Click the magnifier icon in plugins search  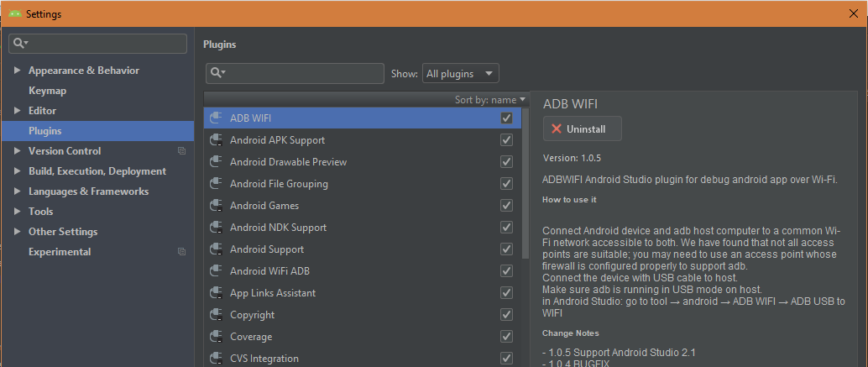pos(218,73)
